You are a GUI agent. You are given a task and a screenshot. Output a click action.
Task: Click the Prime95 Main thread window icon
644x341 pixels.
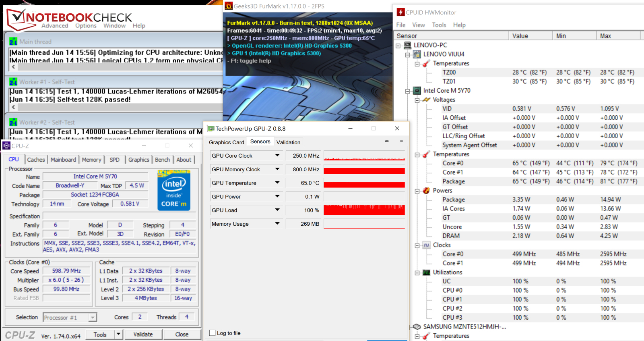click(x=13, y=42)
